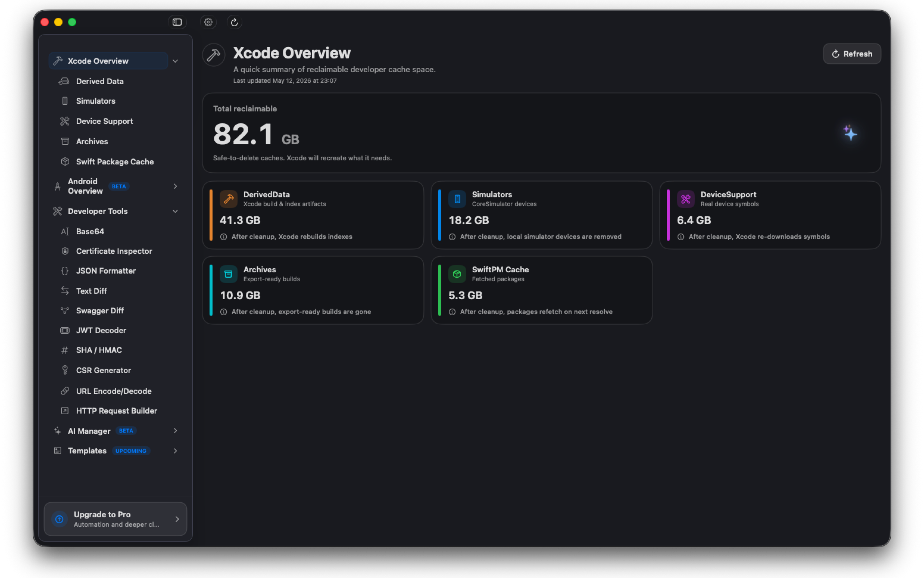The height and width of the screenshot is (578, 924).
Task: Click the sparkle icon in Total reclaimable
Action: pos(850,133)
